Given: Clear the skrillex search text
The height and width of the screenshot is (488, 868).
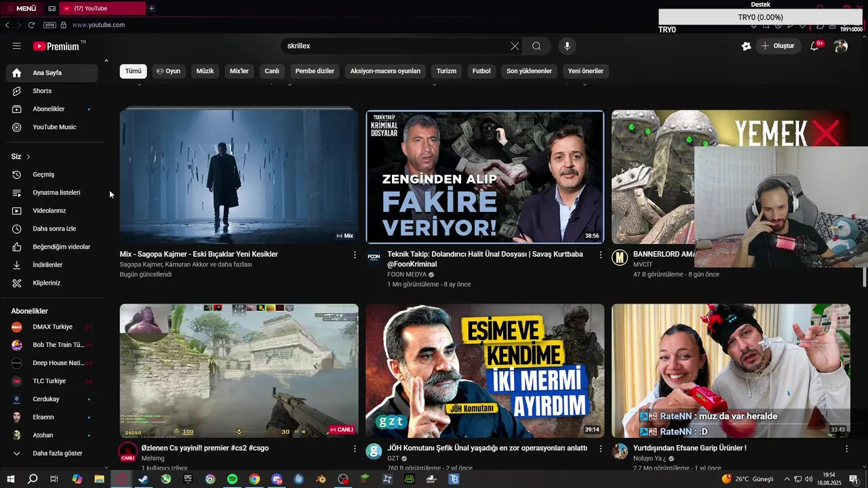Looking at the screenshot, I should 515,46.
